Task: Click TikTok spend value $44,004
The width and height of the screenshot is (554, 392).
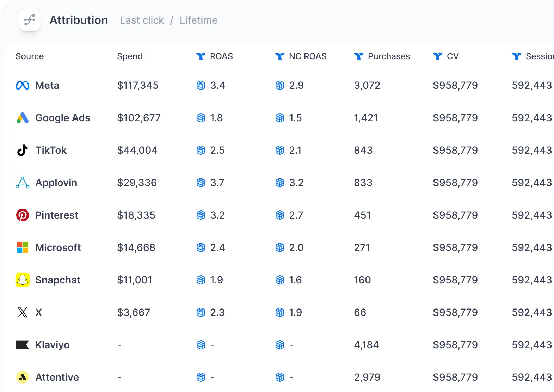Action: (x=137, y=150)
